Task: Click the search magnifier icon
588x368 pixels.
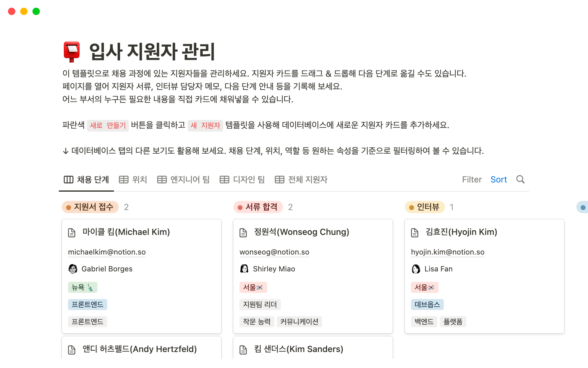Action: point(520,179)
